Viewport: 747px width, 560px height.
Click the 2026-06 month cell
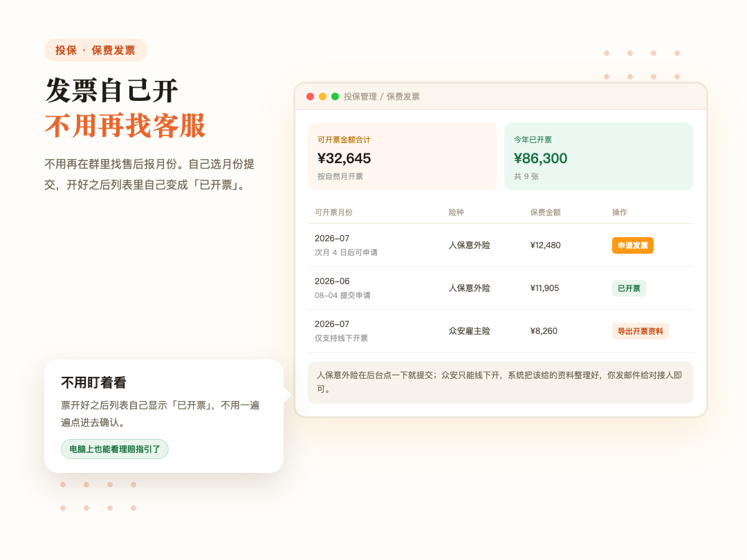click(x=332, y=281)
